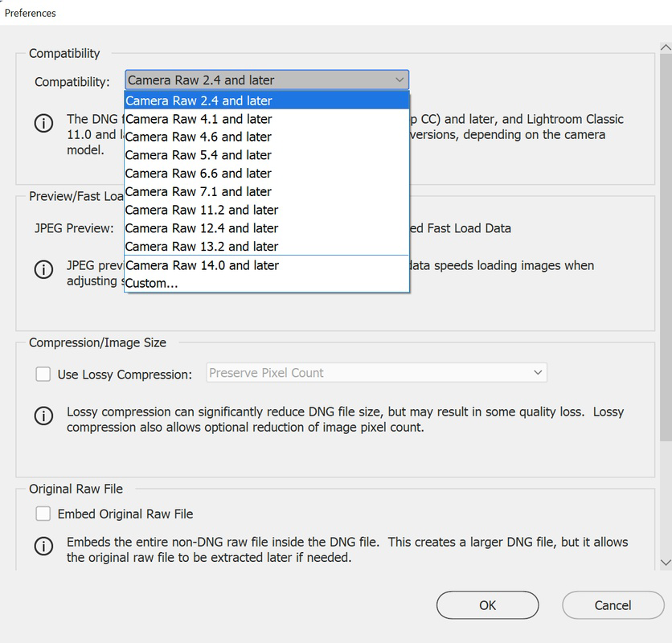Click scrollbar up arrow
The image size is (672, 643).
(666, 47)
